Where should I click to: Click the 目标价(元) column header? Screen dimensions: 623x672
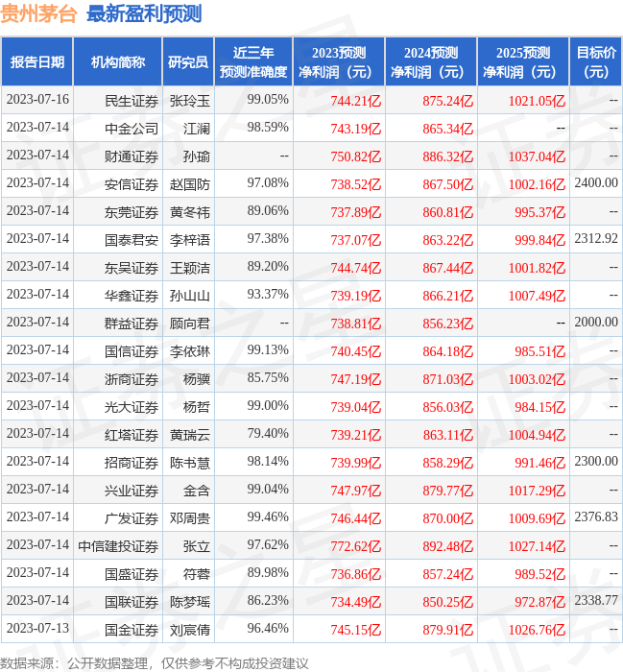pyautogui.click(x=596, y=62)
